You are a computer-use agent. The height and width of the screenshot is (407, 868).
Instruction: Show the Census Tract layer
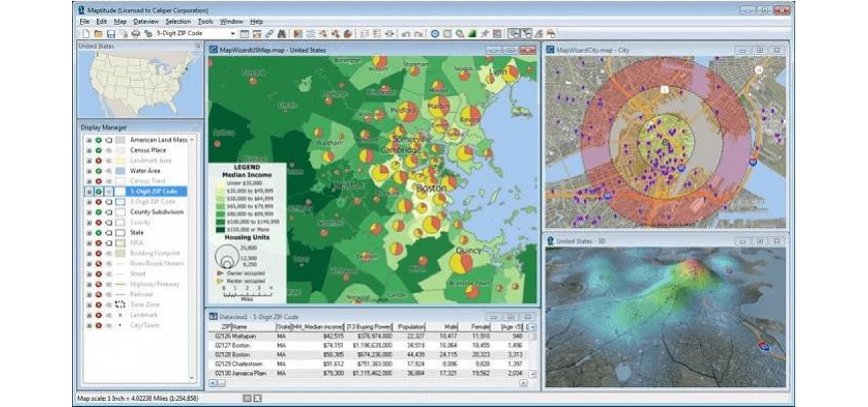click(x=99, y=181)
